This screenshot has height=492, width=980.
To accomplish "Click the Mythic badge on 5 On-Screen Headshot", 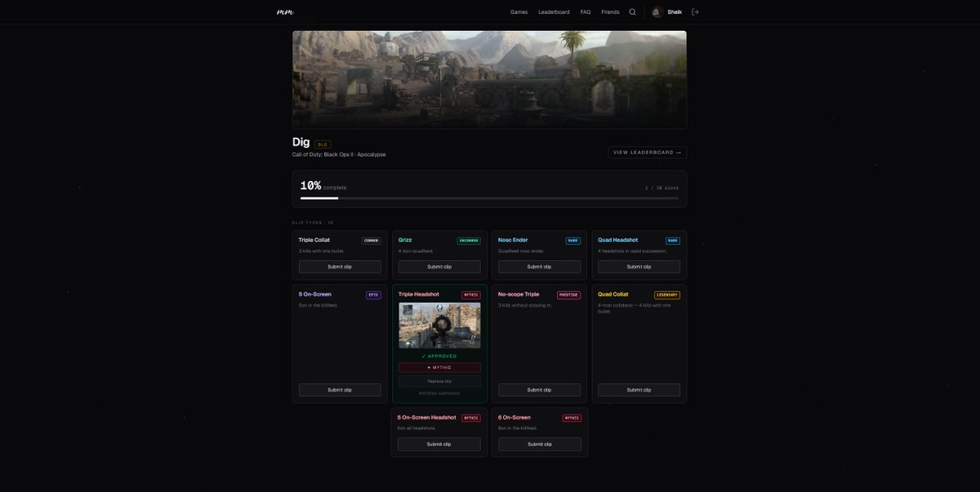I will [x=471, y=418].
